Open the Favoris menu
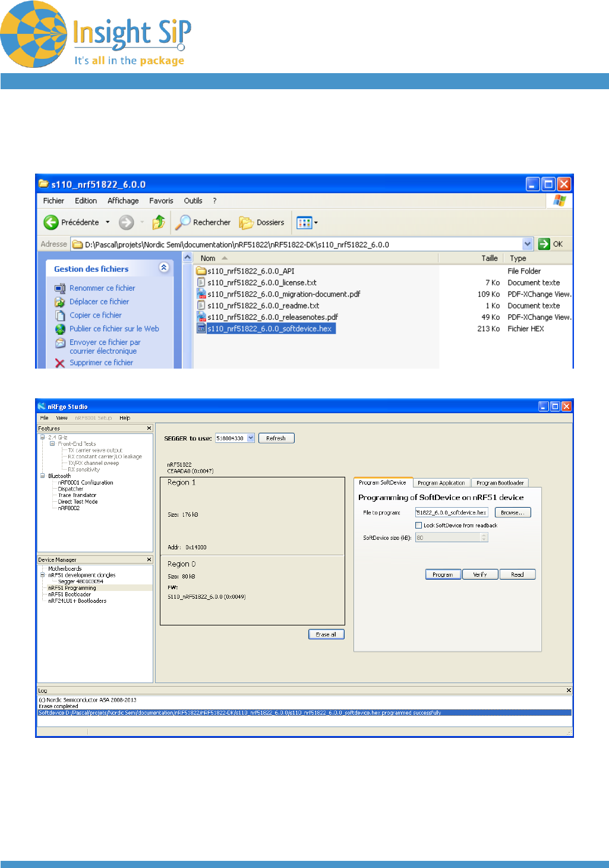Screen dimensions: 609x868 pos(161,201)
